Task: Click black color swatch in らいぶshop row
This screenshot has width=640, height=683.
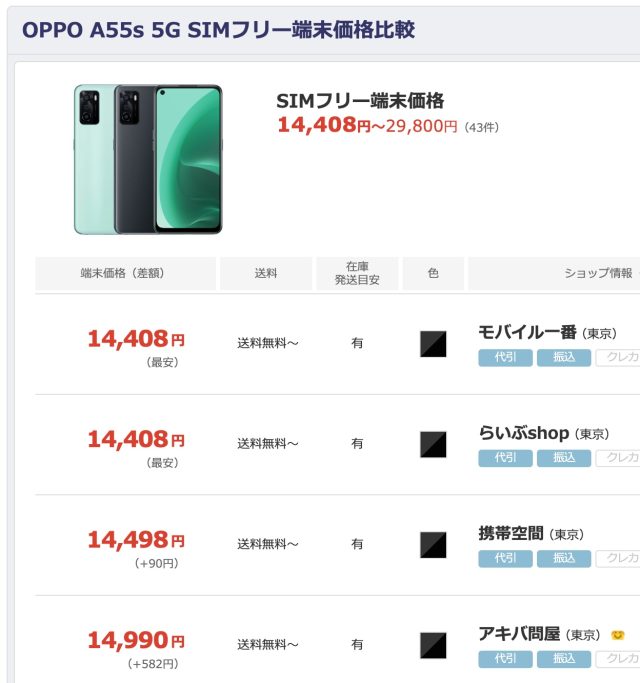Action: tap(433, 444)
